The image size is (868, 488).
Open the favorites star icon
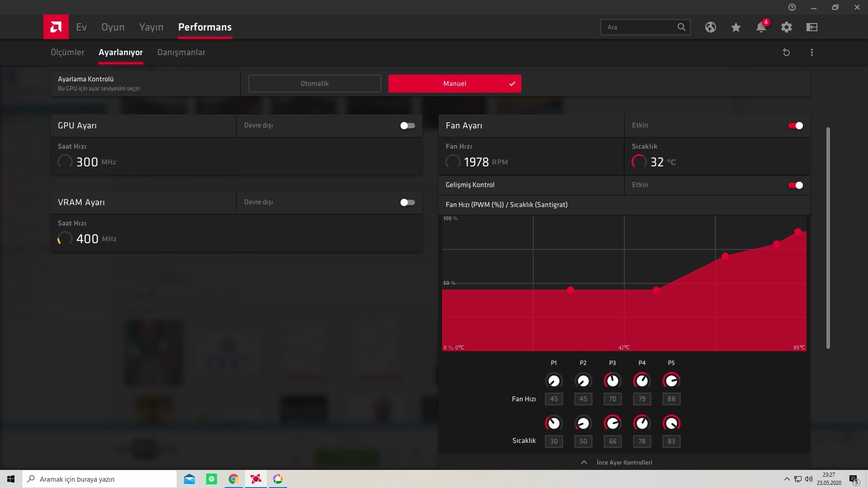pyautogui.click(x=736, y=28)
